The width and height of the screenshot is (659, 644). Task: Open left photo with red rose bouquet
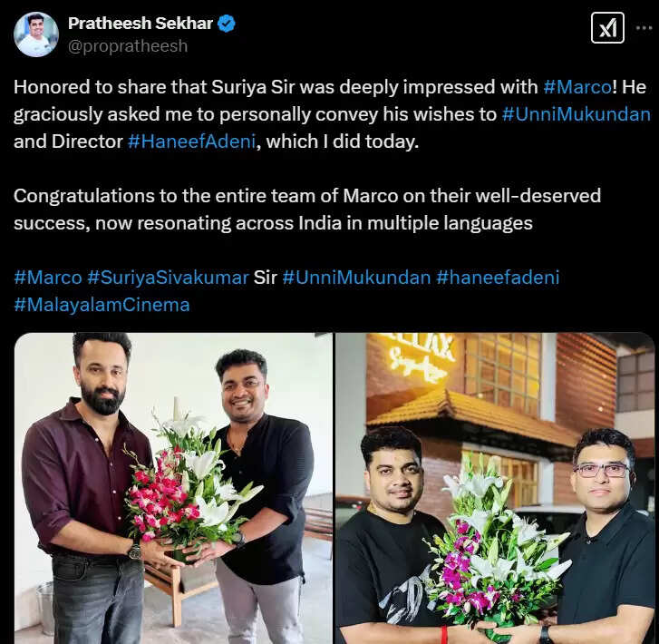173,488
